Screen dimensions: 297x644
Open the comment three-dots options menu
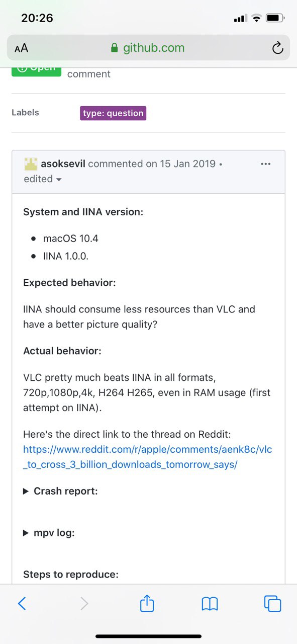pos(266,164)
